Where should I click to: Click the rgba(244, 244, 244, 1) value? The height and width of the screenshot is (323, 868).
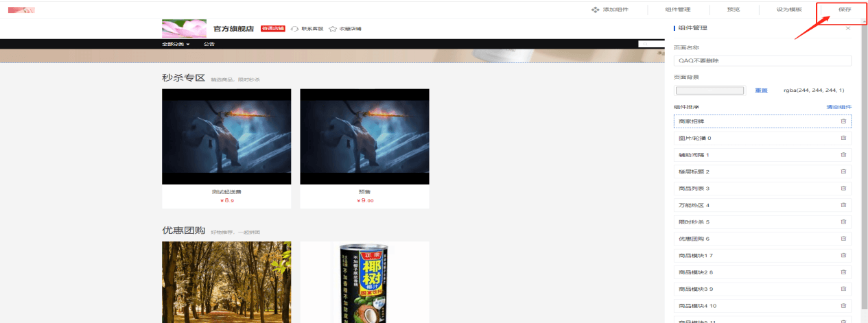point(814,91)
